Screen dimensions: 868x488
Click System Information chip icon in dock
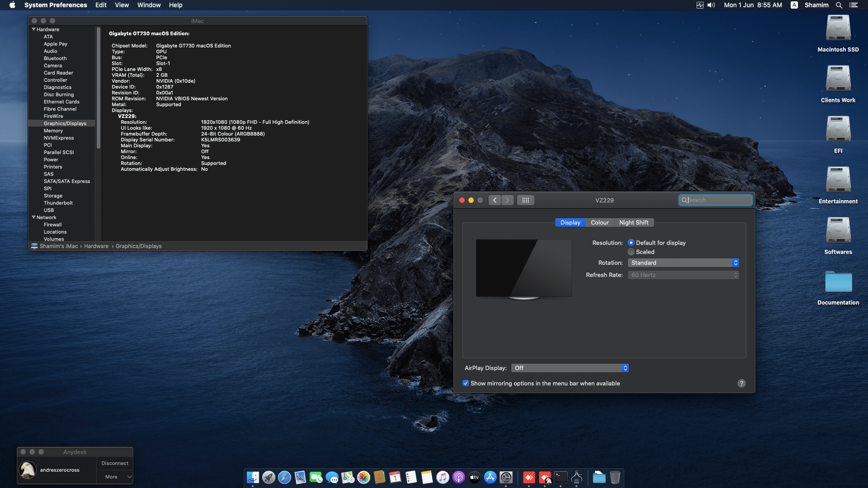point(576,477)
